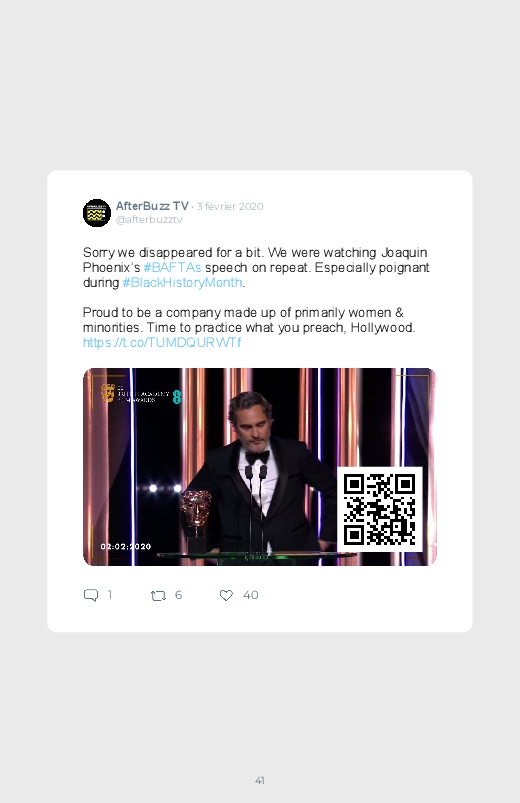The height and width of the screenshot is (803, 520).
Task: Open the #BAFTAs hashtag link
Action: pyautogui.click(x=172, y=268)
